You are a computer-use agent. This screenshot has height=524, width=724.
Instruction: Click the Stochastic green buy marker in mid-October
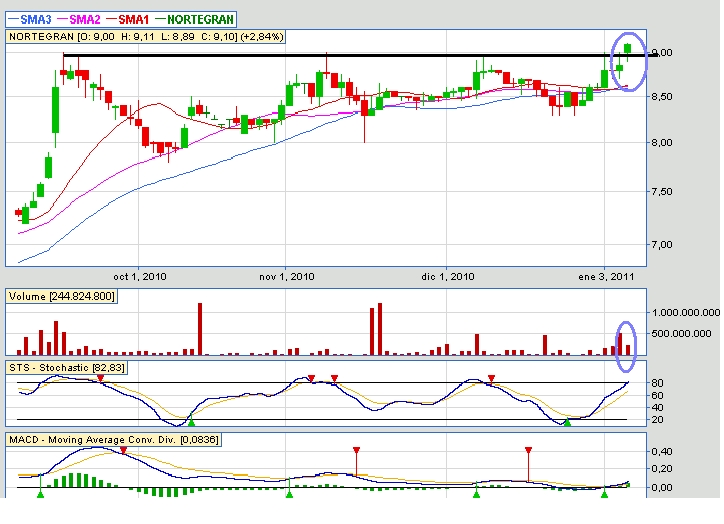click(192, 422)
